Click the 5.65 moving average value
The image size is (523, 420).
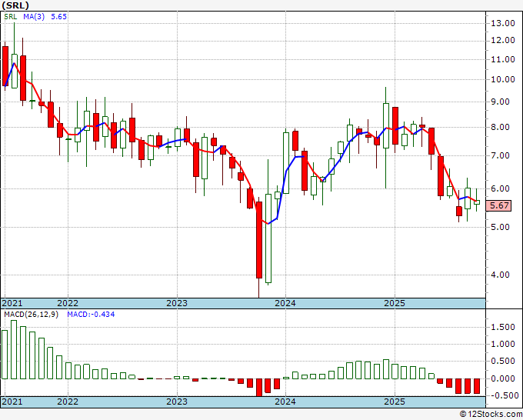pos(58,17)
